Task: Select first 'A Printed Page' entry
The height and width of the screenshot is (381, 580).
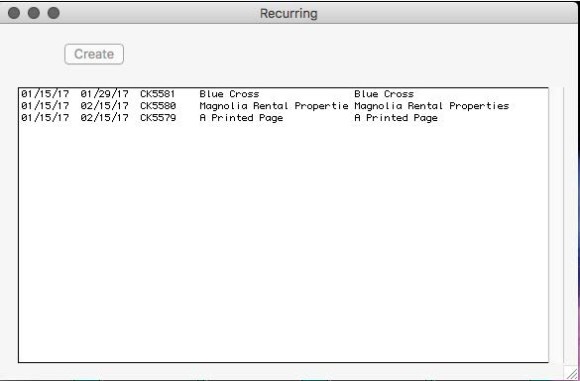Action: pos(241,118)
